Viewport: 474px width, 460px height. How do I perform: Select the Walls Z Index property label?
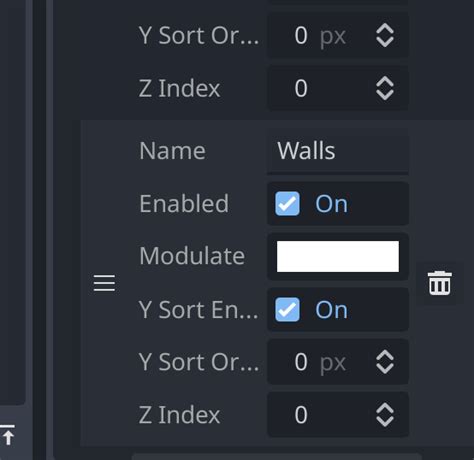point(179,415)
